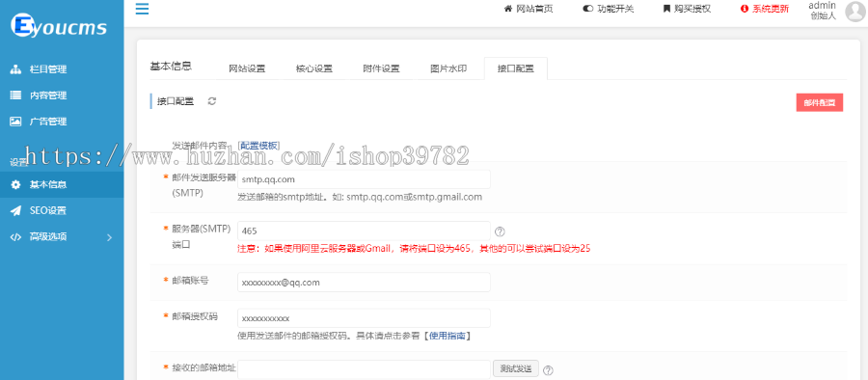Click the admin user avatar
Viewport: 868px width, 380px height.
coord(855,11)
